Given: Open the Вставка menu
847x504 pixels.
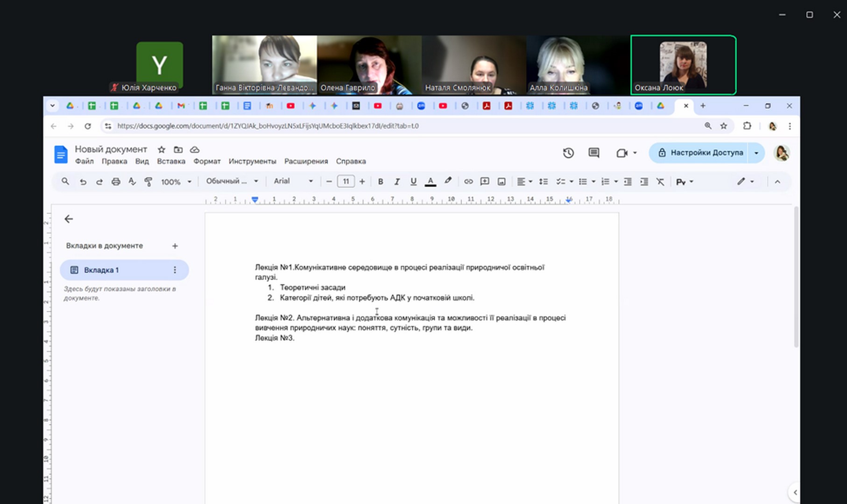Looking at the screenshot, I should 171,161.
